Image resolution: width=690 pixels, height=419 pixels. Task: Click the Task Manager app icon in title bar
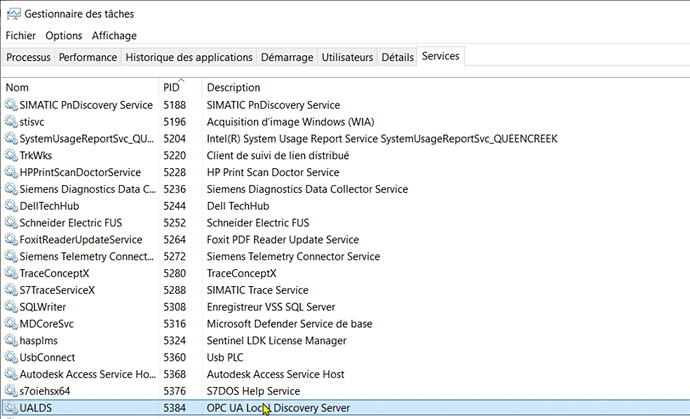(14, 14)
